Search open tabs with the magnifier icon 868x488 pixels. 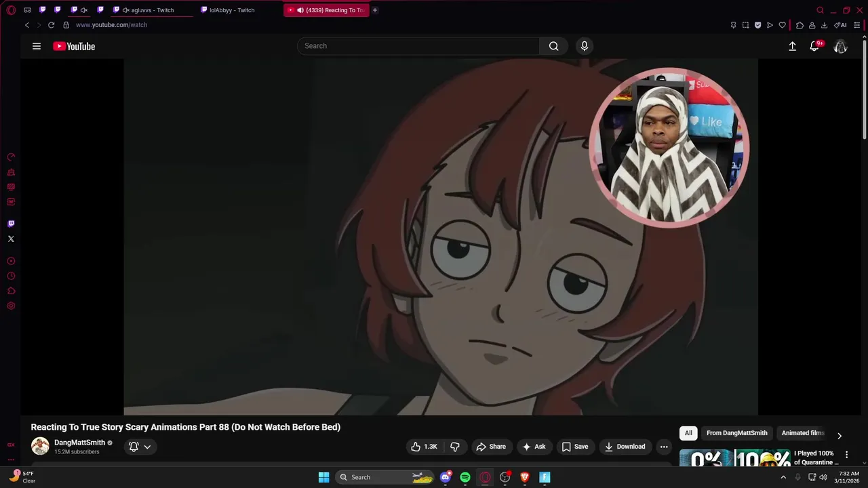click(x=820, y=10)
